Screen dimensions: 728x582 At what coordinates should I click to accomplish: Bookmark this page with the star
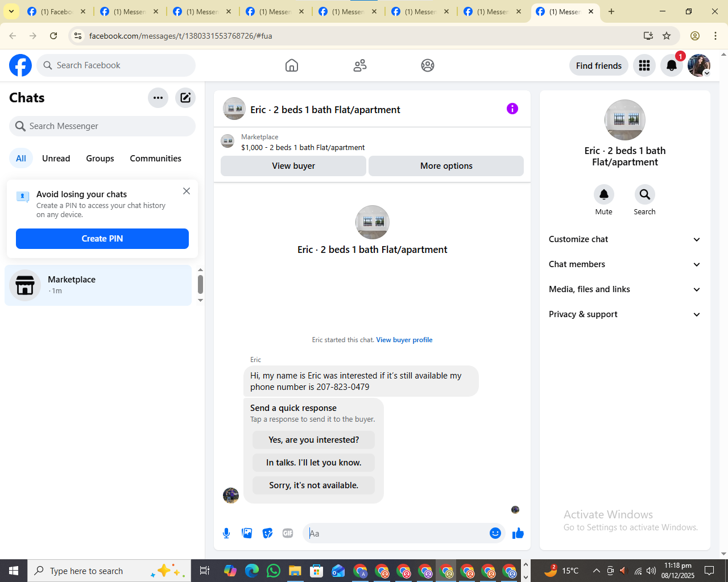click(667, 36)
